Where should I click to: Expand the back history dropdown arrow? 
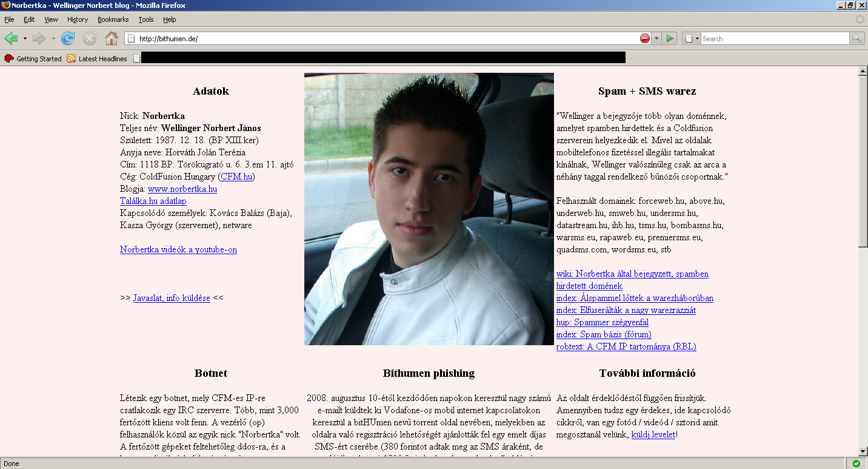[25, 39]
